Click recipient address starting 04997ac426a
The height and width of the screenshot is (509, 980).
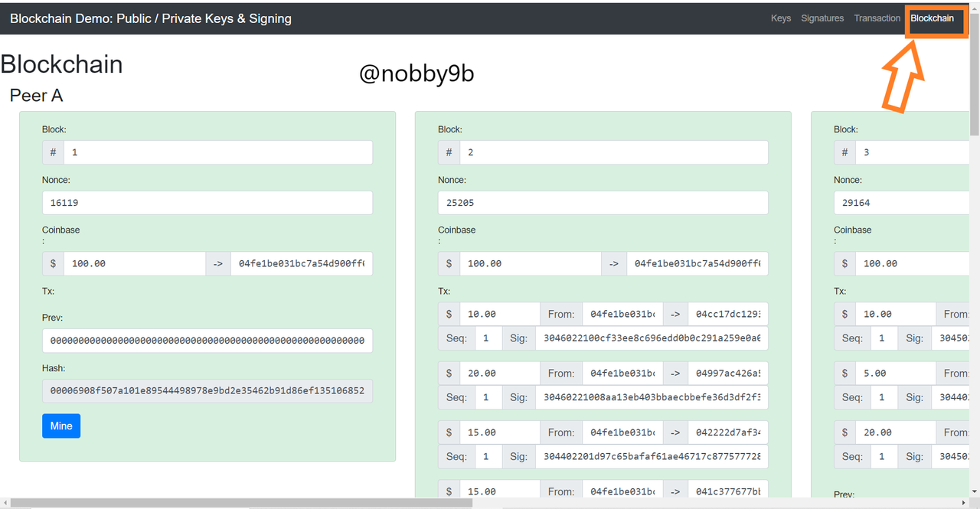coord(727,374)
